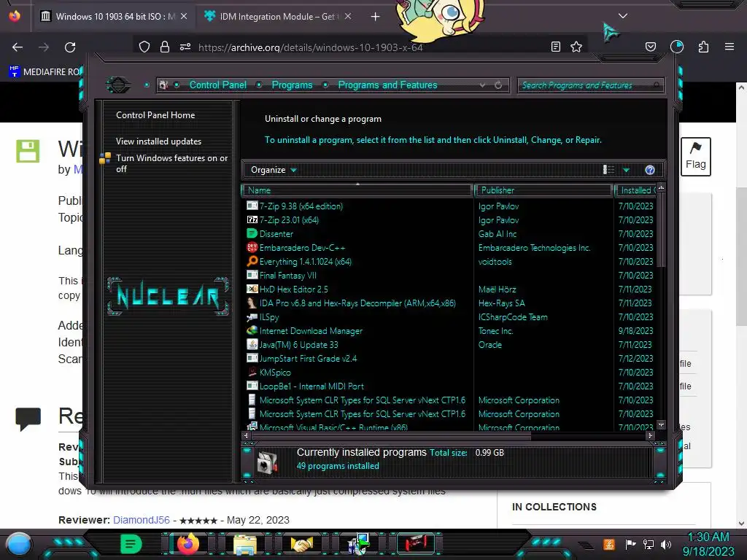Click horizontal scrollbar of programs list
Image resolution: width=747 pixels, height=560 pixels.
tap(391, 436)
